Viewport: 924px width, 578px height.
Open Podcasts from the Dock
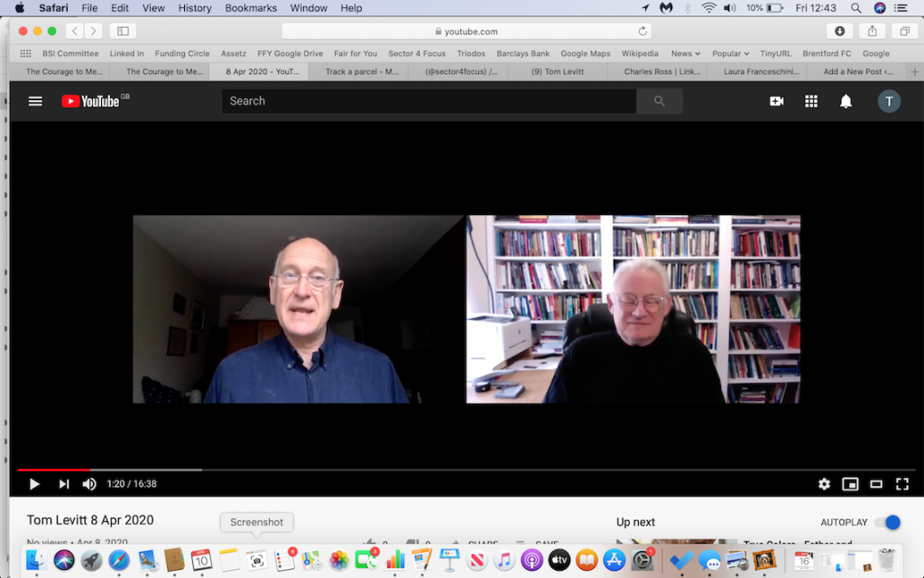pyautogui.click(x=531, y=560)
